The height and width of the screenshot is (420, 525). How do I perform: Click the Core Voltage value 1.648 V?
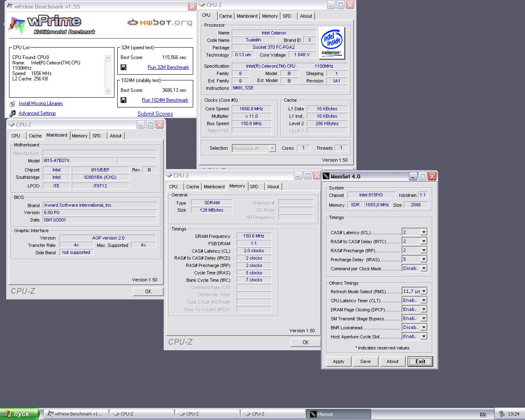pos(302,55)
